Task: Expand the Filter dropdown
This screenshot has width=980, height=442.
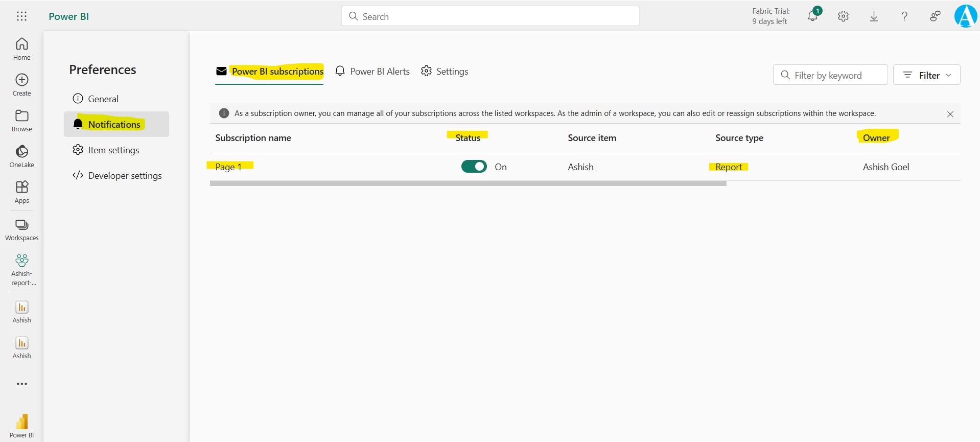Action: coord(926,75)
